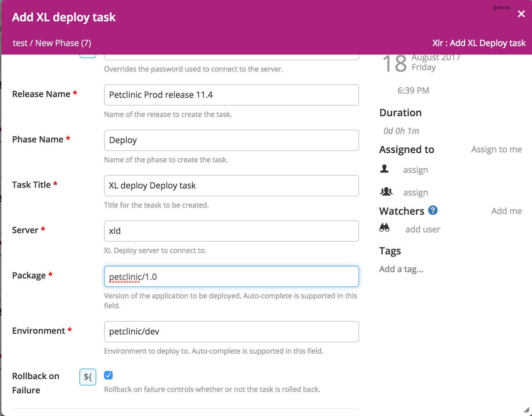Assign the task to a team
Image resolution: width=532 pixels, height=416 pixels.
(415, 193)
